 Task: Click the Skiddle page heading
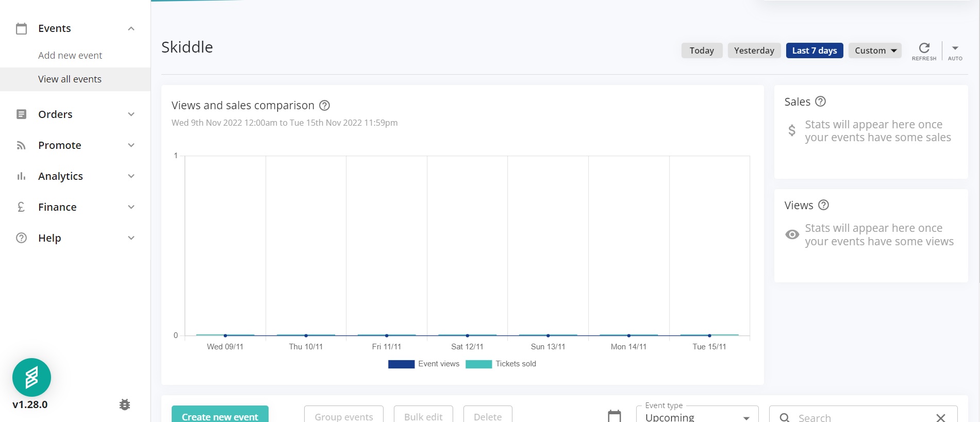(x=187, y=47)
